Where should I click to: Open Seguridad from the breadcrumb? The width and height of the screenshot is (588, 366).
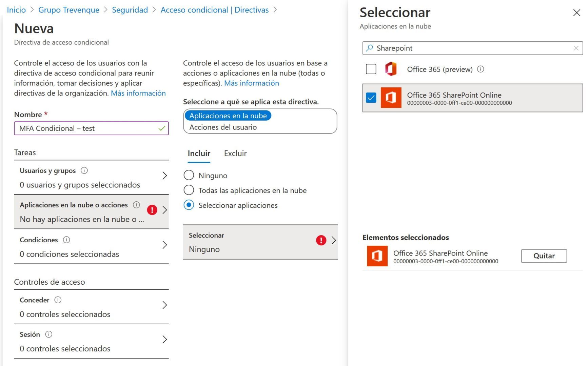pos(130,9)
